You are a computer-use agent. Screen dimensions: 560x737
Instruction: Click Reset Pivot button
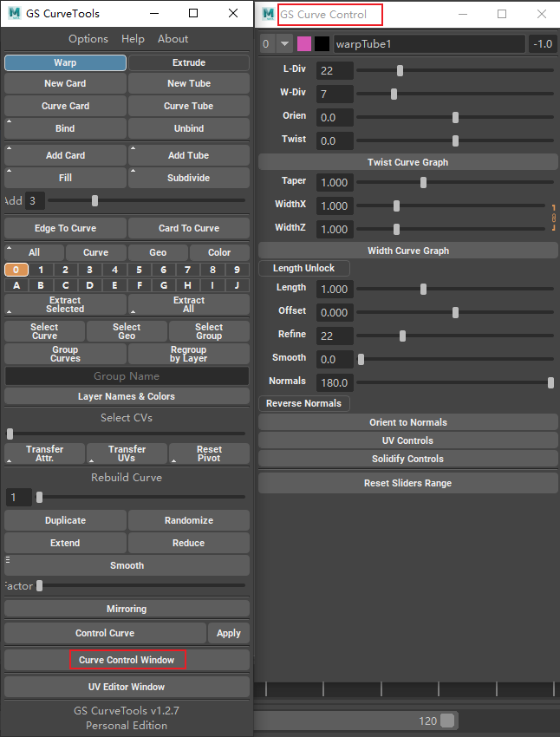209,453
